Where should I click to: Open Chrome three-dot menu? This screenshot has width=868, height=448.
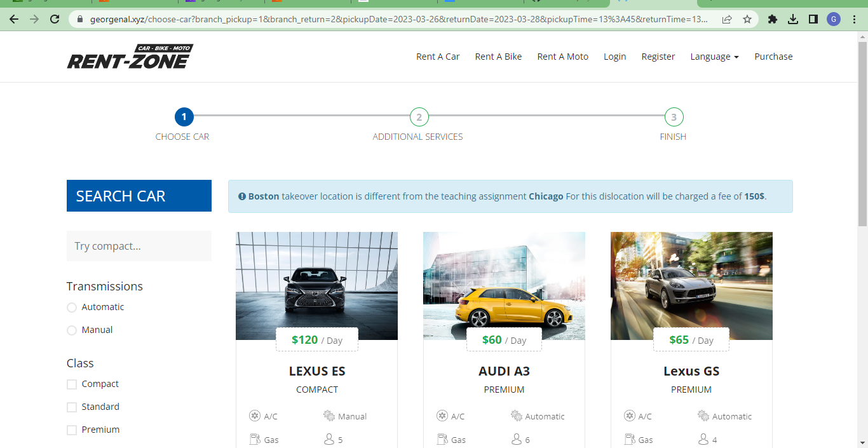pyautogui.click(x=853, y=19)
